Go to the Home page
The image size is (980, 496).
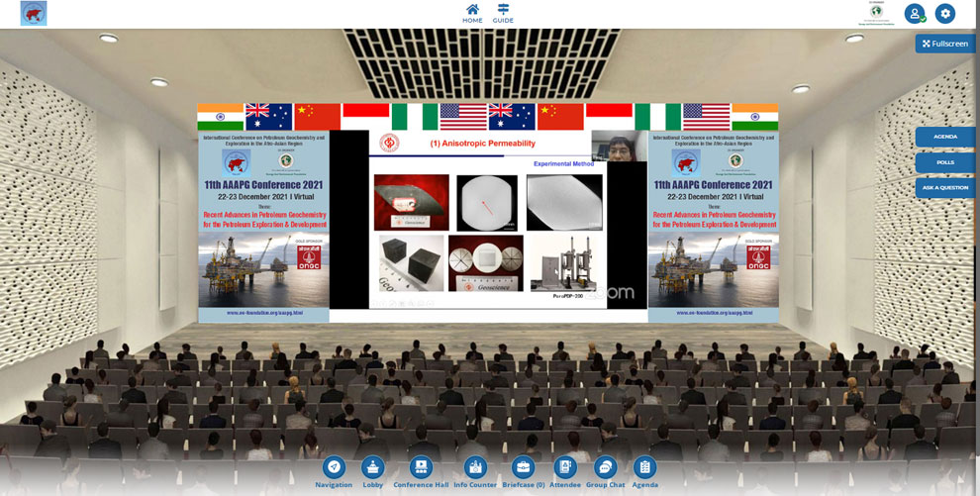472,13
